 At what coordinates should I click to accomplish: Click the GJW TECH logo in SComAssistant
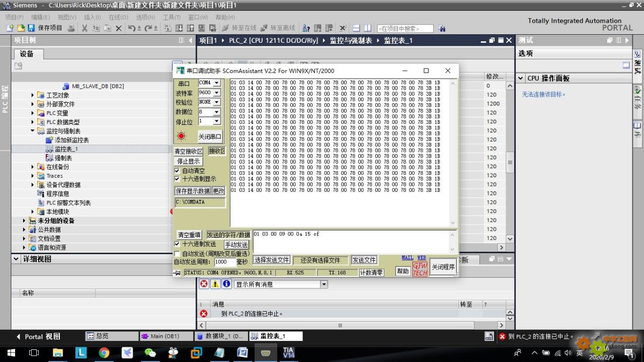pyautogui.click(x=420, y=269)
